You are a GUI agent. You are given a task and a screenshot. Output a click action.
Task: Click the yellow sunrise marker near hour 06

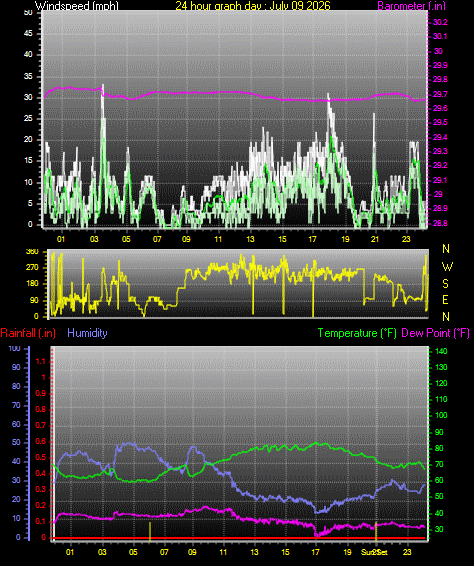pos(150,531)
